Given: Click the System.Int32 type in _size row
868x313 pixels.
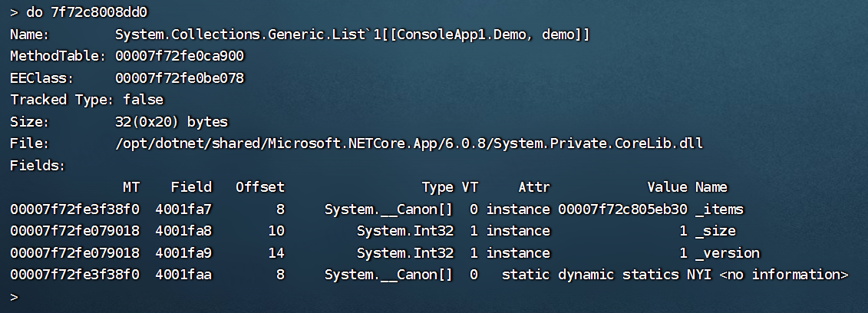Looking at the screenshot, I should click(x=405, y=231).
